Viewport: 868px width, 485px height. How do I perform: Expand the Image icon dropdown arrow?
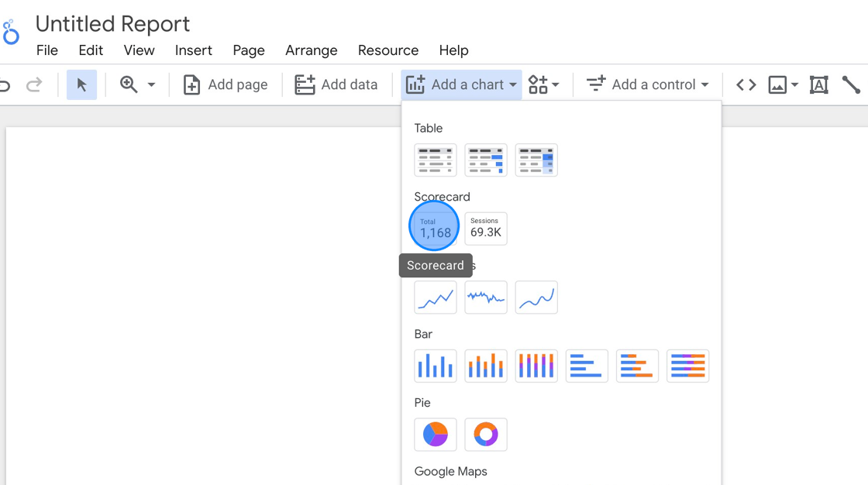pyautogui.click(x=794, y=84)
